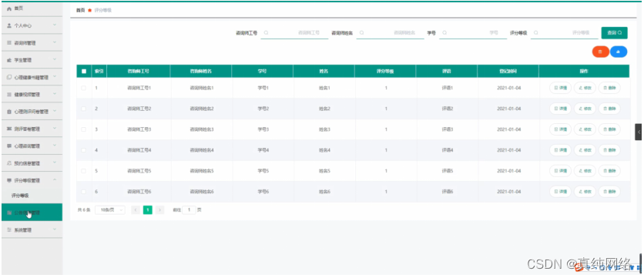This screenshot has height=278, width=644.
Task: Check the checkbox for row 3
Action: pos(84,129)
